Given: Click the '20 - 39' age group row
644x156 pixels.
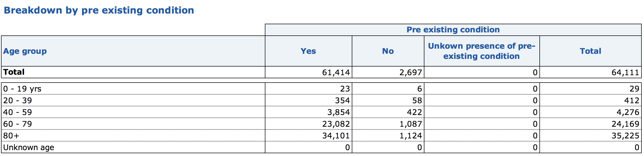Looking at the screenshot, I should (x=18, y=100).
